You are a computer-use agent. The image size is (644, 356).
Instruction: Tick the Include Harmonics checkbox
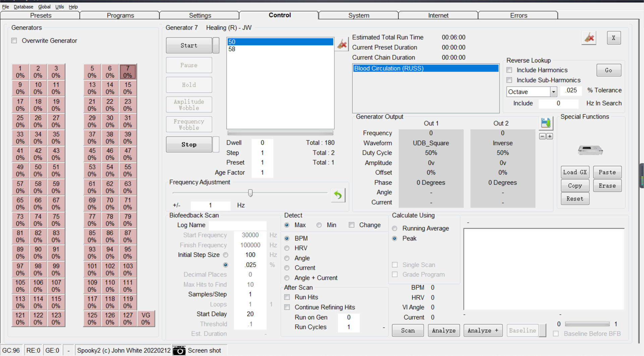[509, 70]
